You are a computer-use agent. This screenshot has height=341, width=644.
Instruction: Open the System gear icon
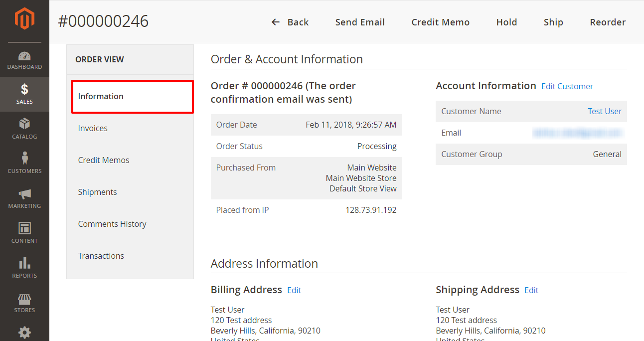tap(24, 332)
